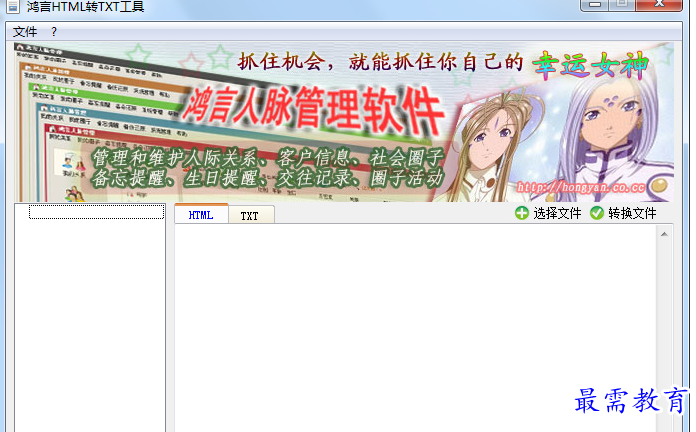
Task: Select the dotted item in file list
Action: (x=96, y=212)
